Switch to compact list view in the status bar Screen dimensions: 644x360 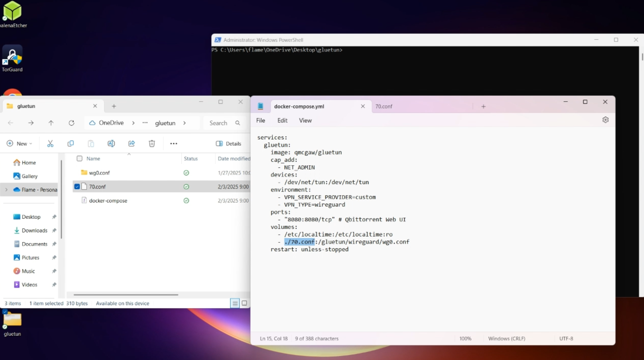point(235,303)
